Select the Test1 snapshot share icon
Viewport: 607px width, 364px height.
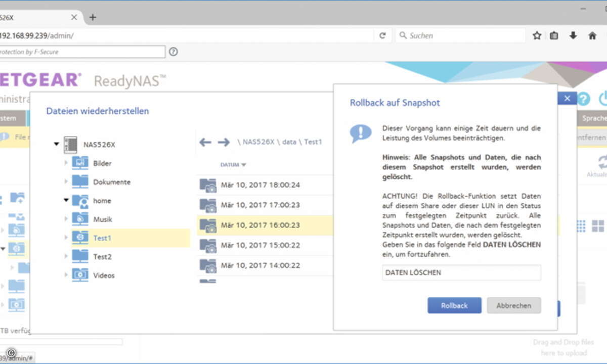(x=80, y=238)
